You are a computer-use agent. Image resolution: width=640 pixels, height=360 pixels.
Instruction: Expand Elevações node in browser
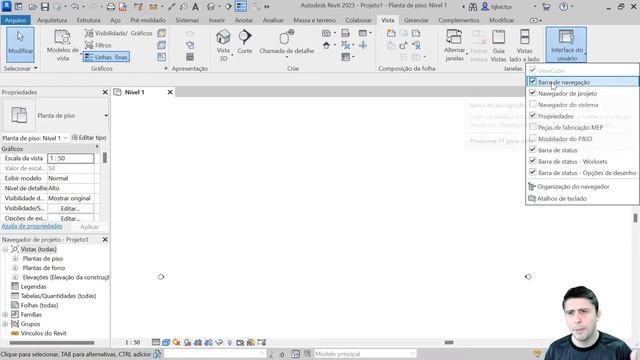click(15, 278)
